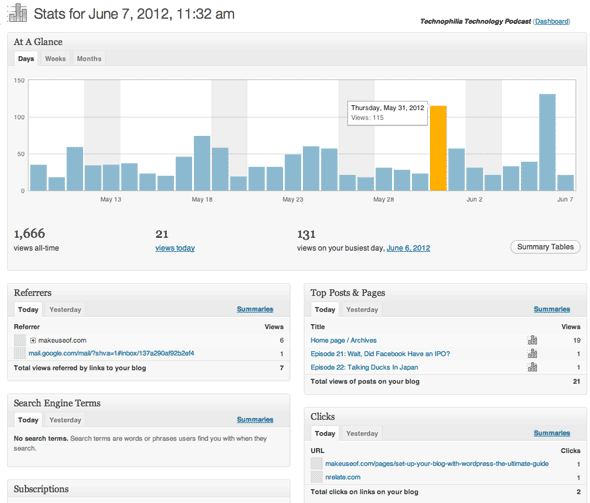Image resolution: width=590 pixels, height=503 pixels.
Task: Select Today tab in Top Posts & Pages
Action: point(325,310)
